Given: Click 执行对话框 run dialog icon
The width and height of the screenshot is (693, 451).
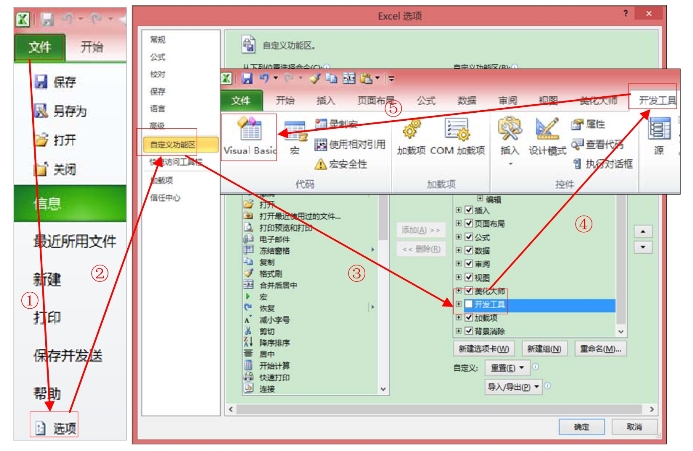Looking at the screenshot, I should [x=577, y=164].
